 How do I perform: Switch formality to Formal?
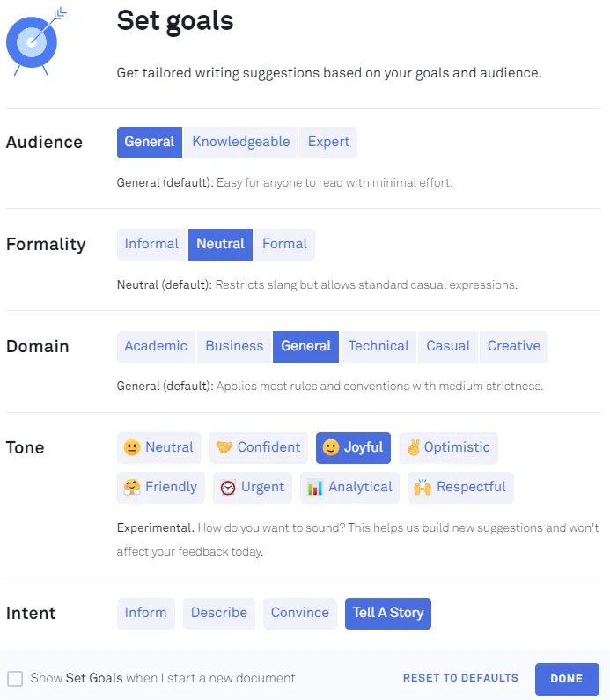284,244
